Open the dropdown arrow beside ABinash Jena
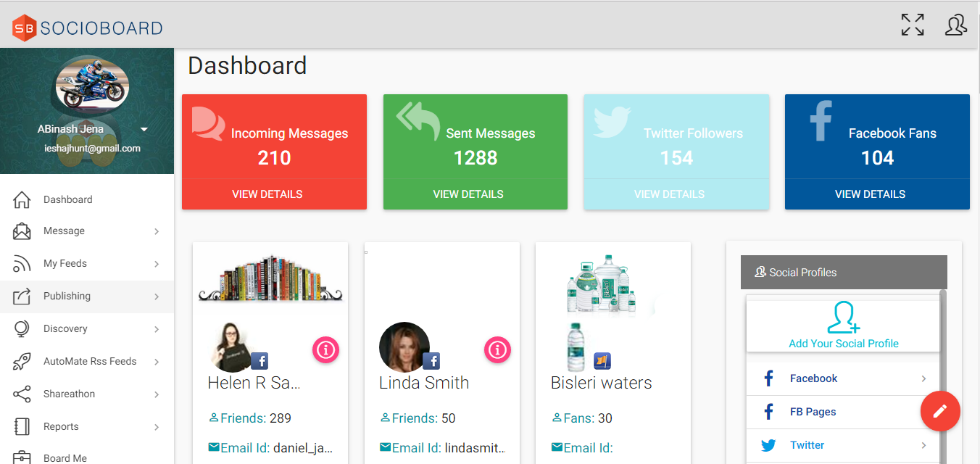Screen dimensions: 980x464 pos(144,129)
